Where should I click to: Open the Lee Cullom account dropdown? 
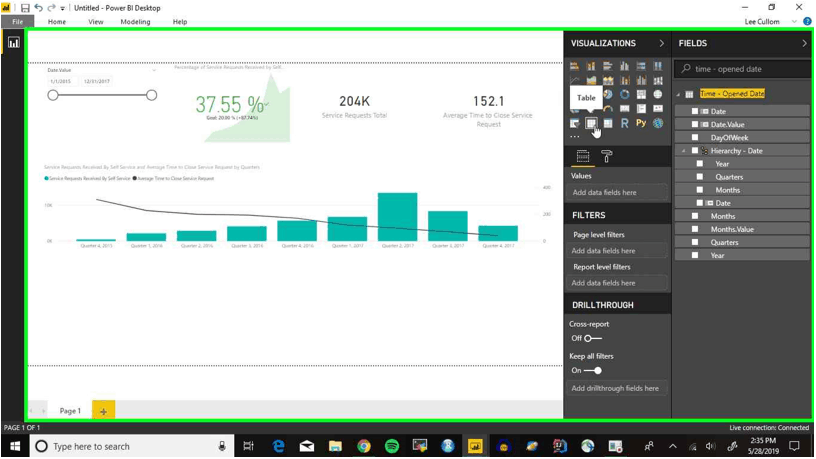(794, 22)
